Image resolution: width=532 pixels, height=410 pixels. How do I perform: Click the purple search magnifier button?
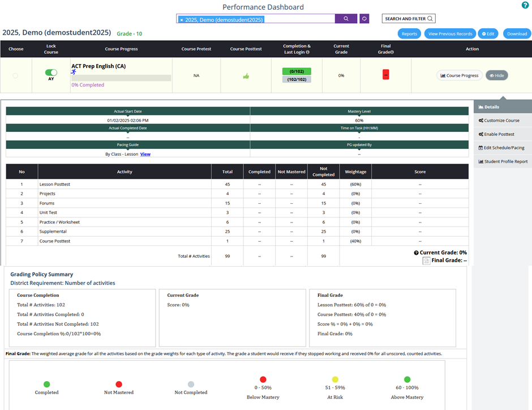tap(346, 19)
